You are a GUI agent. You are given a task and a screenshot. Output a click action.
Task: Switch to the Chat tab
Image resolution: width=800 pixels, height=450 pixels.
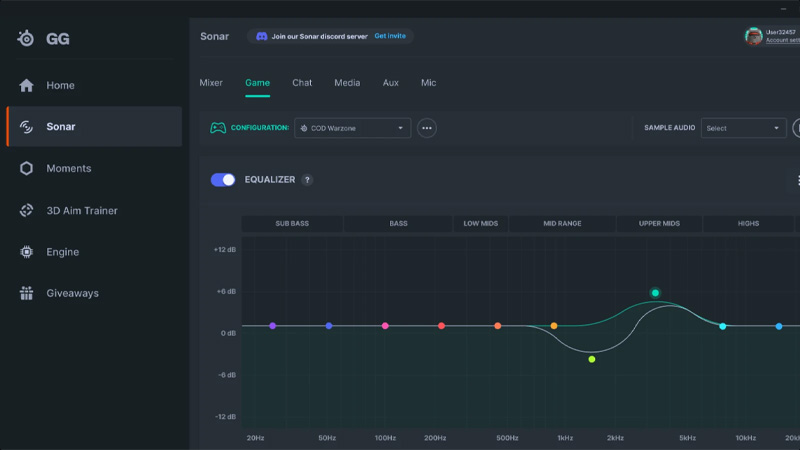(302, 83)
